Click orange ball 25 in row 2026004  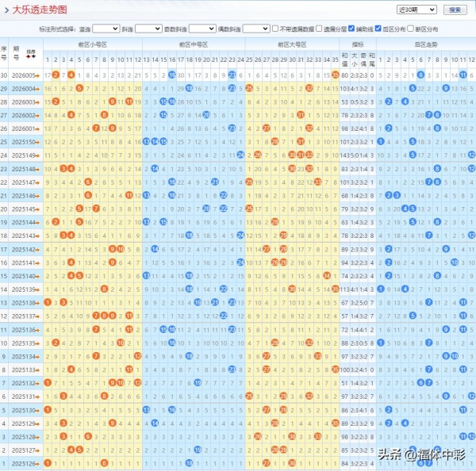pyautogui.click(x=249, y=88)
